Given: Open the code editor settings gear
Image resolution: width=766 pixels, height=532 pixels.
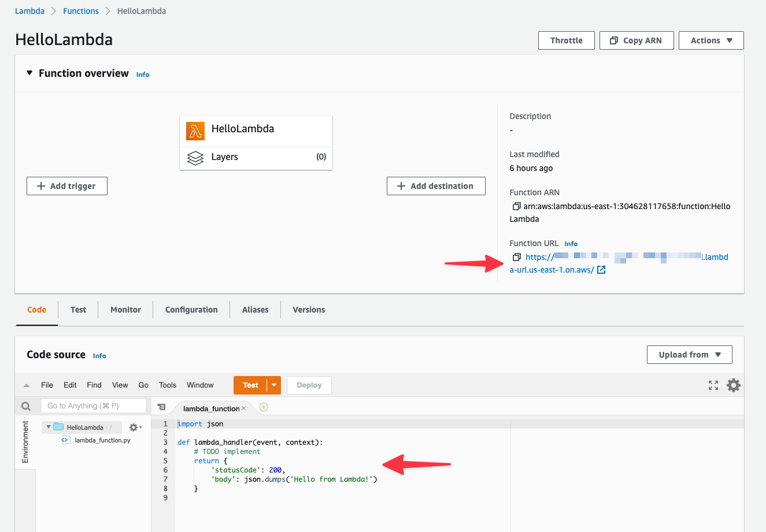Looking at the screenshot, I should pyautogui.click(x=734, y=385).
